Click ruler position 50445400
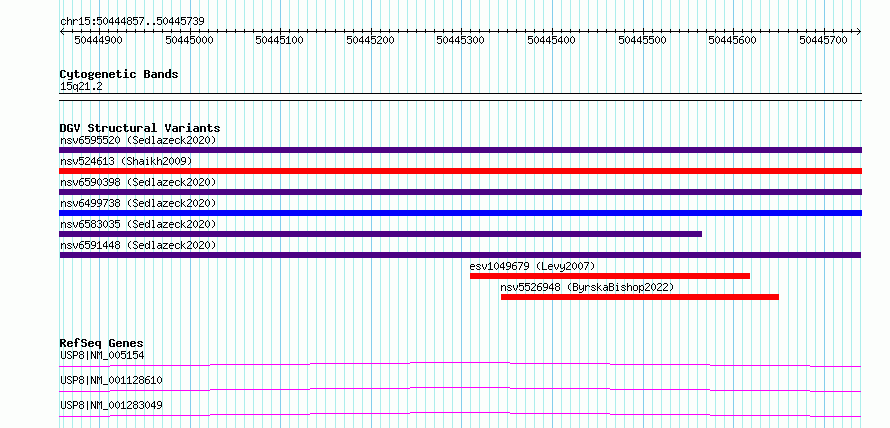This screenshot has width=890, height=428. 552,40
